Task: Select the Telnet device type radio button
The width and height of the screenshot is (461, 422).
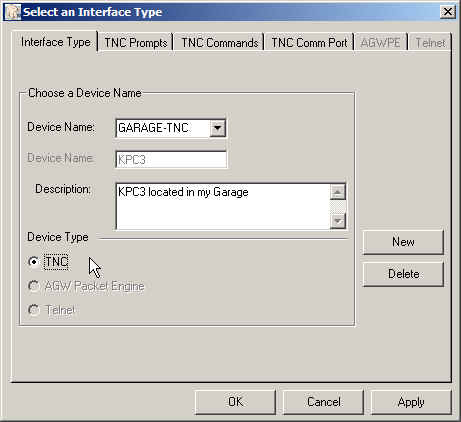Action: click(x=33, y=310)
